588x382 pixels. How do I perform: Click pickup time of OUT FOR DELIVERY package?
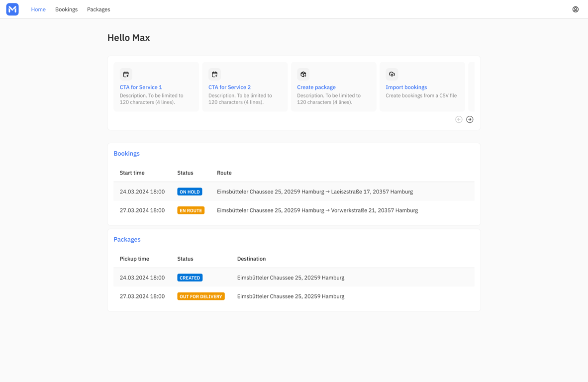142,296
